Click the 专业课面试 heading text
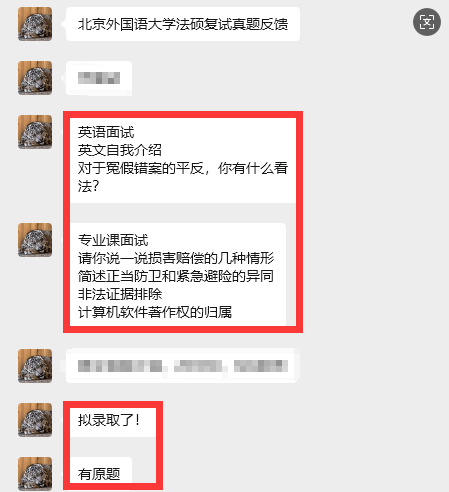This screenshot has width=449, height=492. [x=113, y=240]
